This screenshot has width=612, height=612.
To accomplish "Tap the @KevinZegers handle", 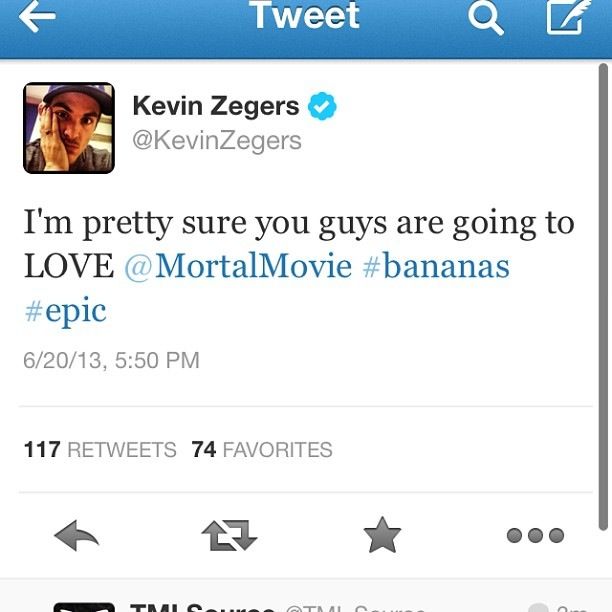I will (217, 141).
